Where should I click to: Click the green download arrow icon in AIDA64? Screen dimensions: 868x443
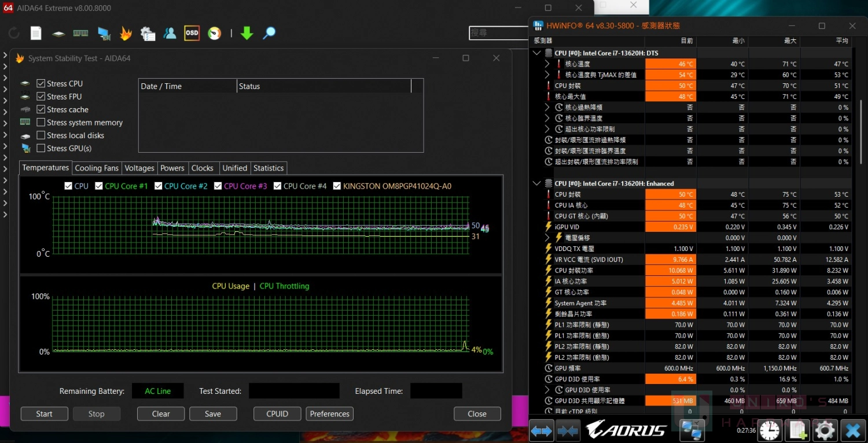[247, 33]
